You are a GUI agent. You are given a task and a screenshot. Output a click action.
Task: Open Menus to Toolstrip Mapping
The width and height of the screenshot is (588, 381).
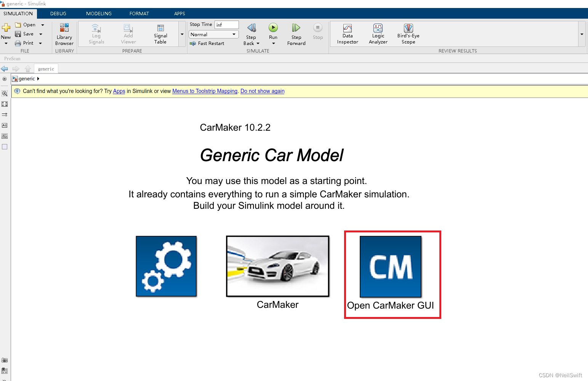205,91
